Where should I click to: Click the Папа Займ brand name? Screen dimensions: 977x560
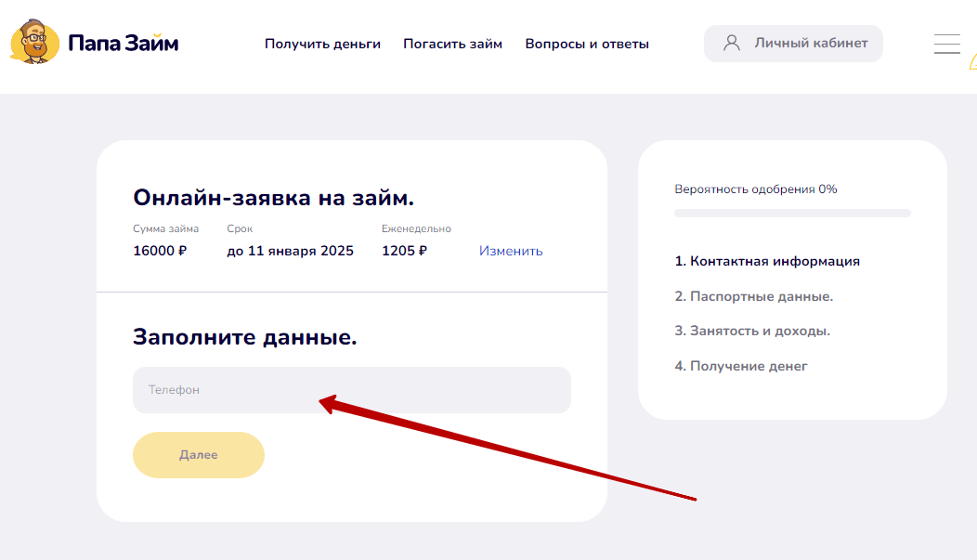tap(124, 43)
